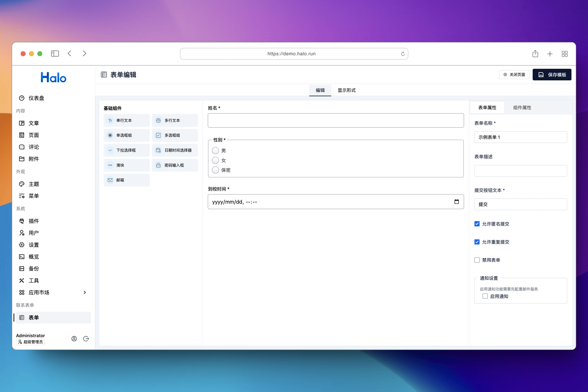Select the 保密 radio option

click(x=215, y=170)
